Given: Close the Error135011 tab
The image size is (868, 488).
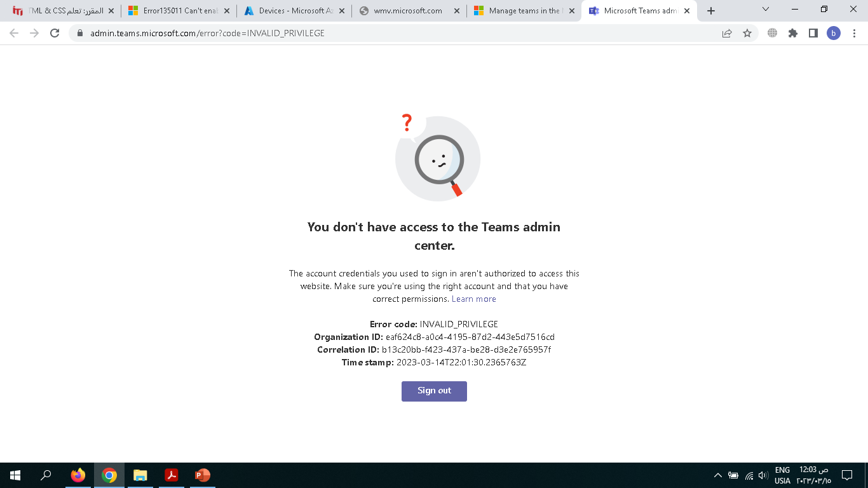Looking at the screenshot, I should click(x=227, y=11).
